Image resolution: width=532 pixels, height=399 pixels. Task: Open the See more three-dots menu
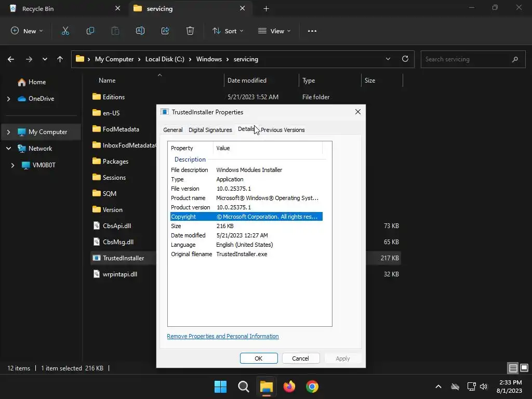tap(312, 31)
